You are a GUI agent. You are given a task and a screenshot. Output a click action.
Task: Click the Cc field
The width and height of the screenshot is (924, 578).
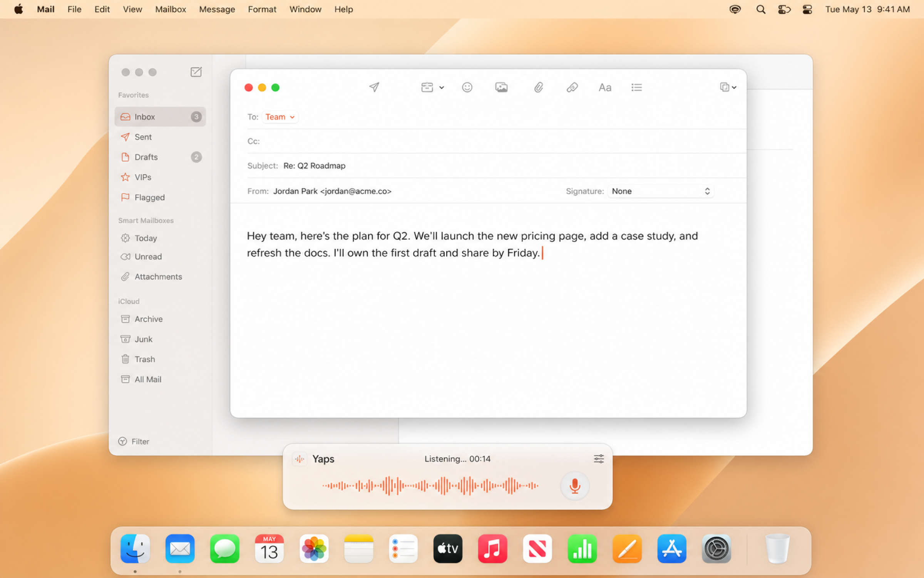497,141
